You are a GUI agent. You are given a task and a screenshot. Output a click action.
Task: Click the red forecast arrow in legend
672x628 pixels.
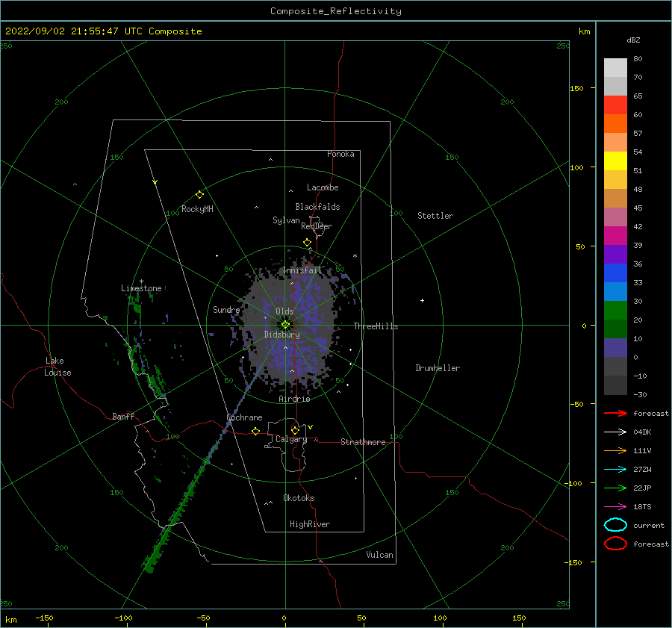tap(615, 413)
